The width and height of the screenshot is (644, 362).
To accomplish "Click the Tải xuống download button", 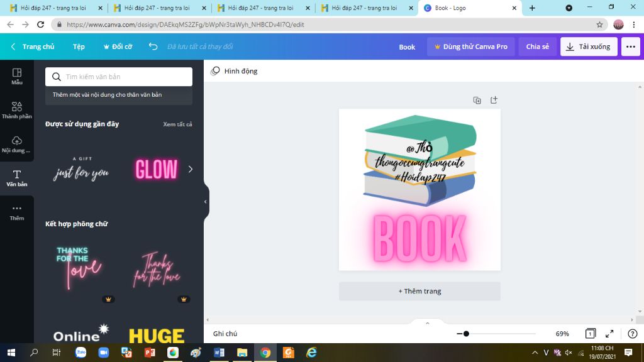I will click(589, 47).
